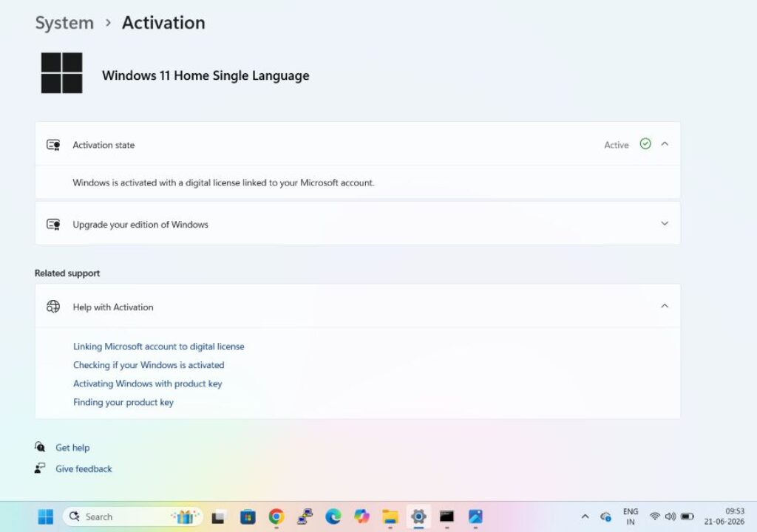Click the Active status text
The image size is (757, 532).
point(617,145)
